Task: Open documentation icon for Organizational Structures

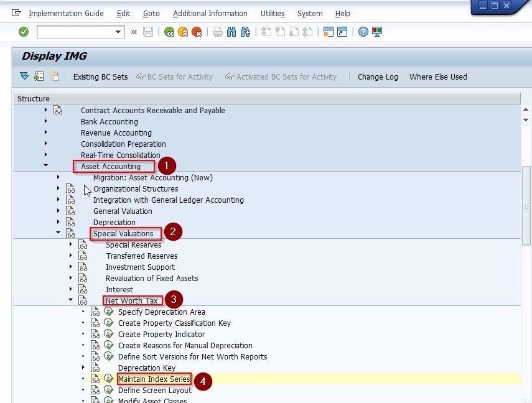Action: click(70, 188)
